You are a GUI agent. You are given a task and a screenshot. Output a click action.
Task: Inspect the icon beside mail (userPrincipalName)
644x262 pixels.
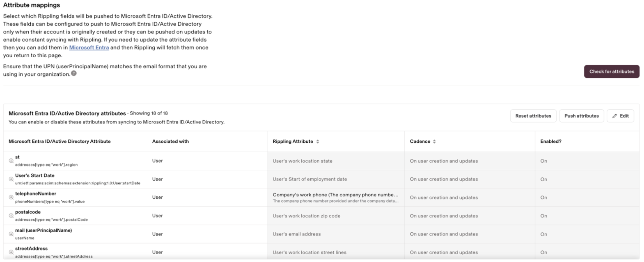pos(11,234)
